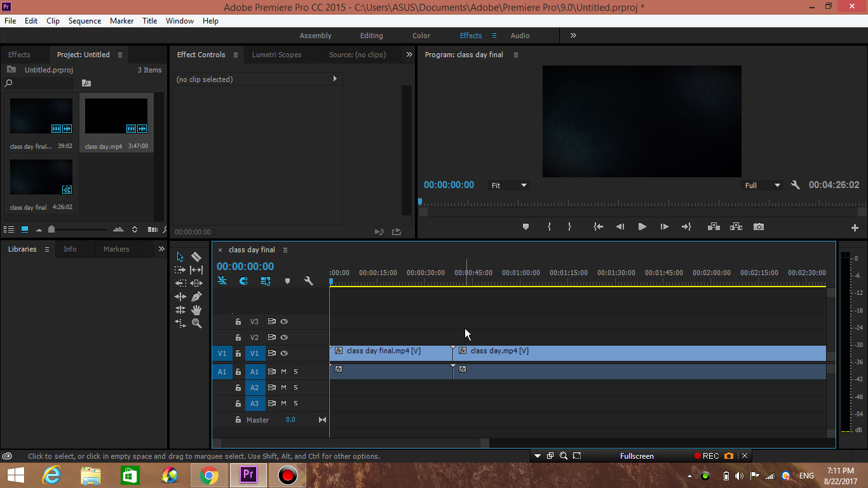
Task: Add a marker in Program monitor
Action: (x=526, y=227)
